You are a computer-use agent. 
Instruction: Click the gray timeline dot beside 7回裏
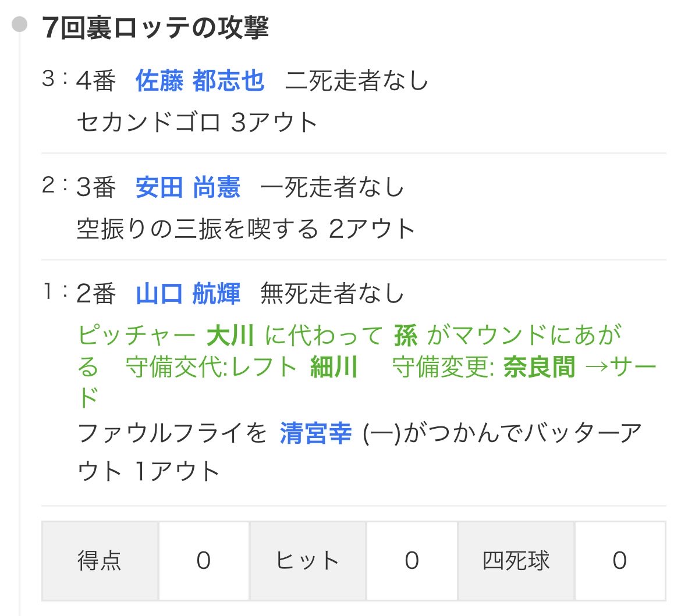[x=19, y=24]
